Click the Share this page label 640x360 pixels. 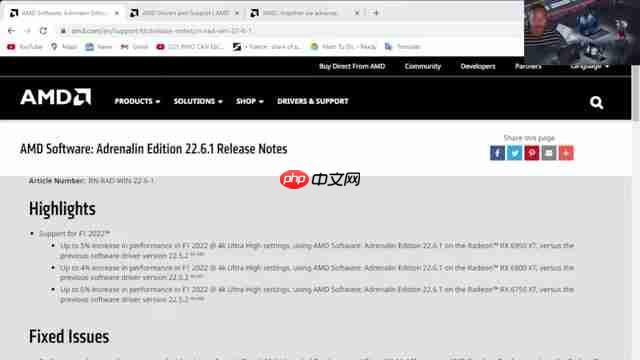pyautogui.click(x=529, y=138)
